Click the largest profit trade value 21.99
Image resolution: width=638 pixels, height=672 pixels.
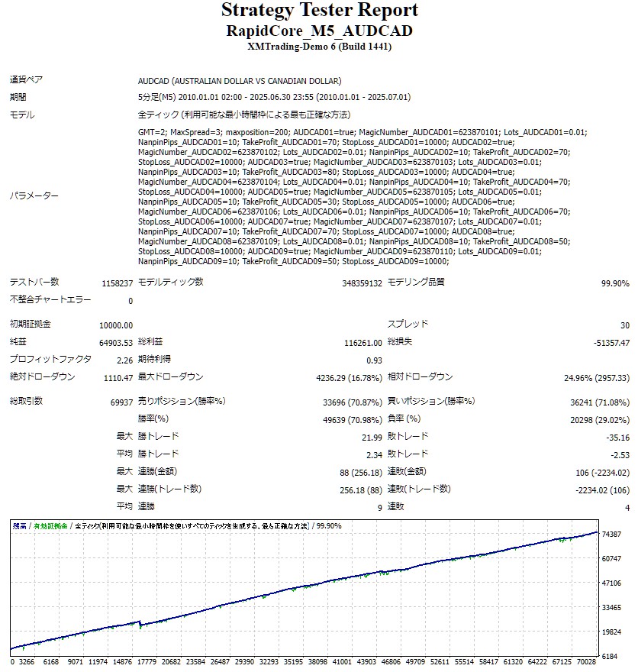coord(372,438)
